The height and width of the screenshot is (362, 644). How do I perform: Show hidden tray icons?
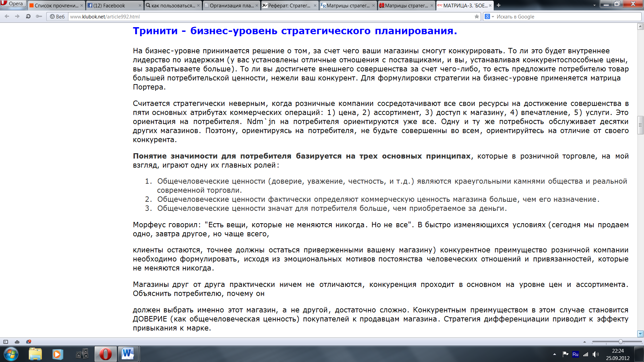point(554,354)
